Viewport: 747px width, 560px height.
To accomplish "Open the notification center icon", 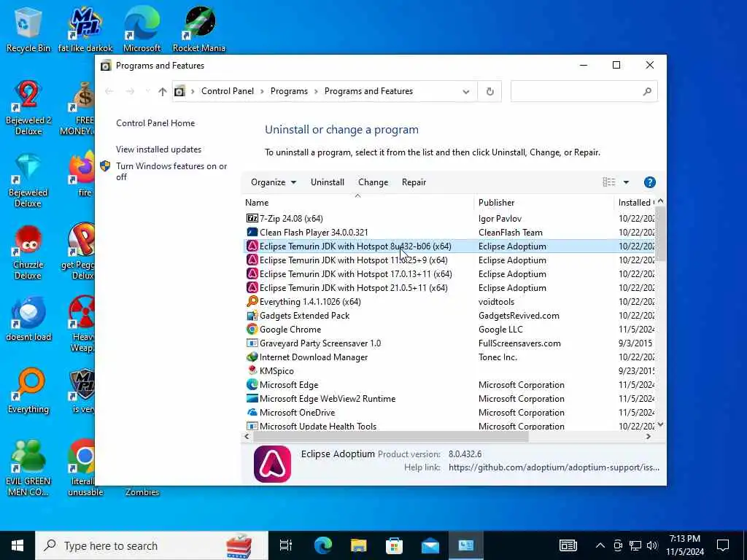I will tap(723, 545).
